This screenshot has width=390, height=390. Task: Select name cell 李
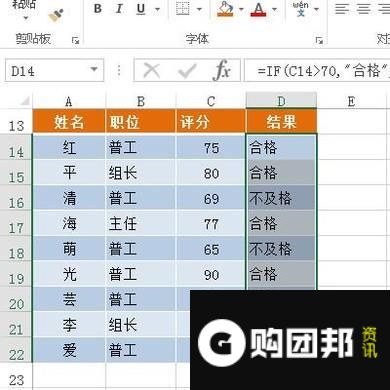[69, 325]
